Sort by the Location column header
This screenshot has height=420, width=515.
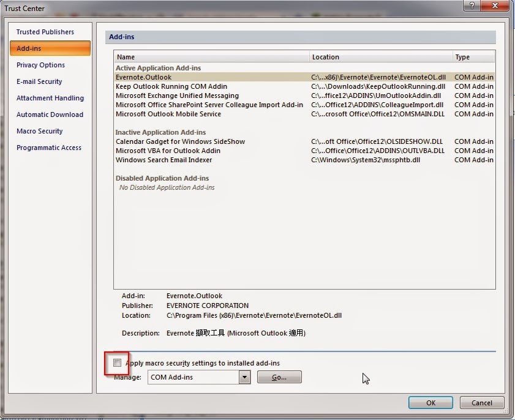coord(381,57)
